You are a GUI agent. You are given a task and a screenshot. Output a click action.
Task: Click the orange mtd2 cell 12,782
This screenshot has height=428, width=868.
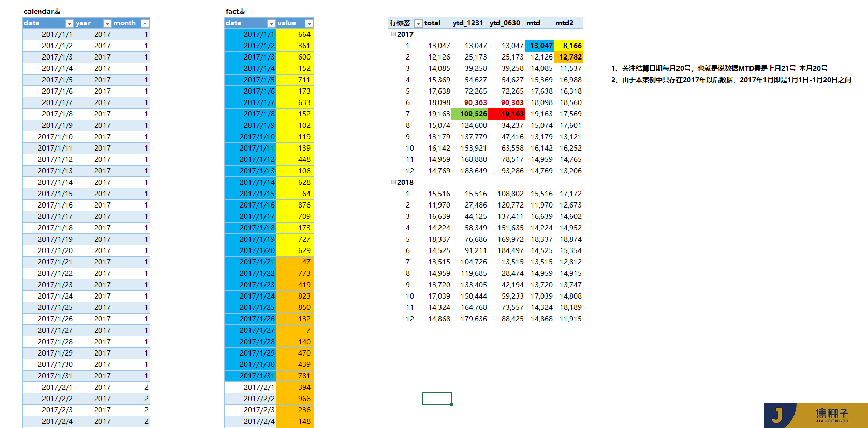[568, 57]
